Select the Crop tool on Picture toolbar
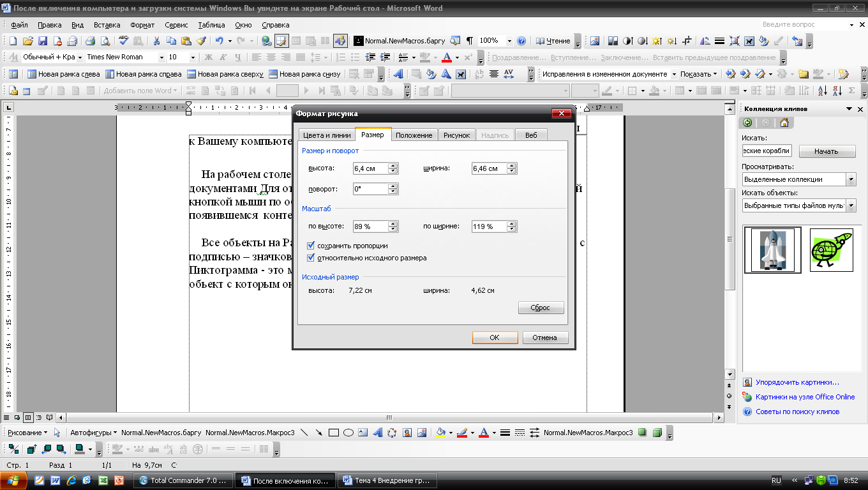868x490 pixels. tap(687, 41)
